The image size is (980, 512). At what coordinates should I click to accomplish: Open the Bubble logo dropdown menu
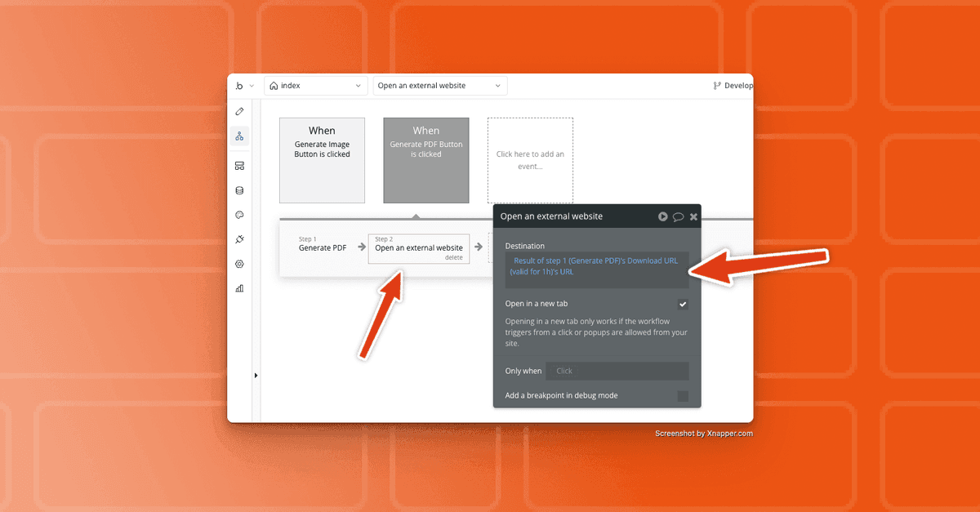244,85
